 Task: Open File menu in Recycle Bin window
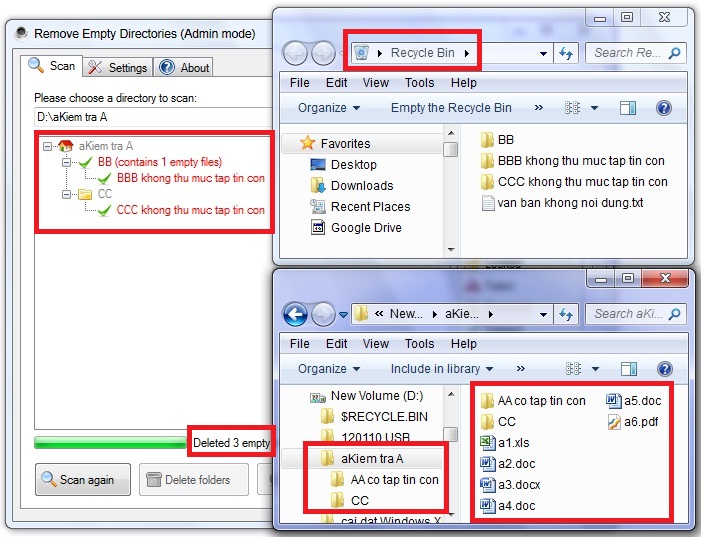pyautogui.click(x=300, y=83)
